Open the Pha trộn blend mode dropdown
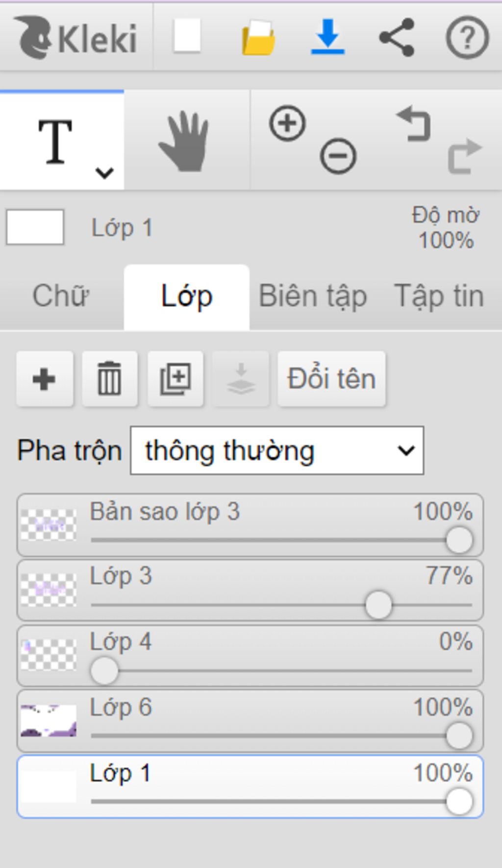Image resolution: width=502 pixels, height=868 pixels. coord(276,450)
